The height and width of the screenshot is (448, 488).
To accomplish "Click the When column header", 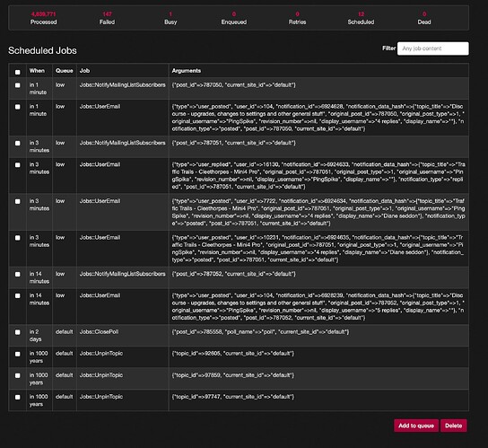I will 37,71.
